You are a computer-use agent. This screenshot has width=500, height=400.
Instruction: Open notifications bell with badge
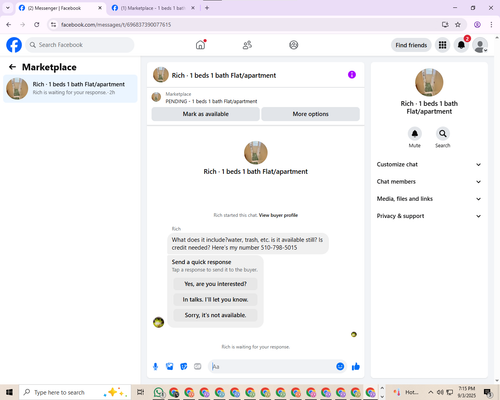pyautogui.click(x=461, y=45)
